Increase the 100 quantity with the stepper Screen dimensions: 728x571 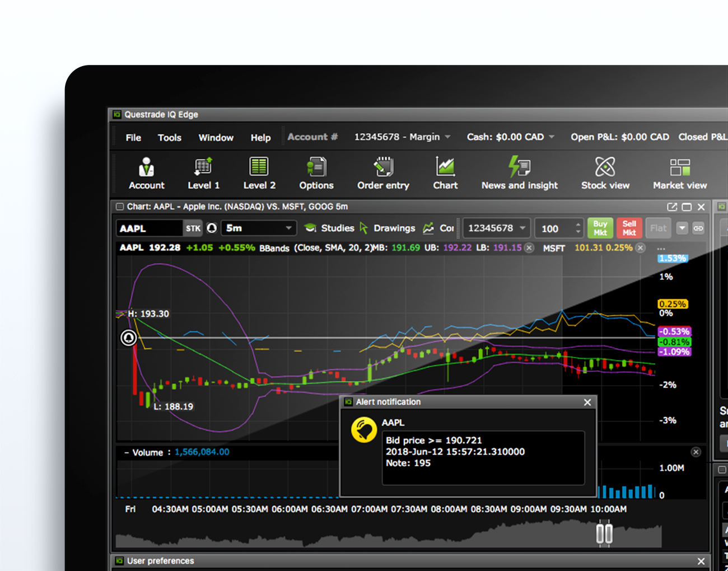(577, 224)
